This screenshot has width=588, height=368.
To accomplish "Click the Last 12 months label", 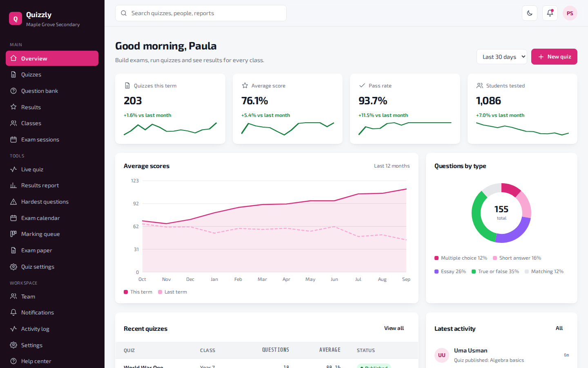I will click(392, 166).
